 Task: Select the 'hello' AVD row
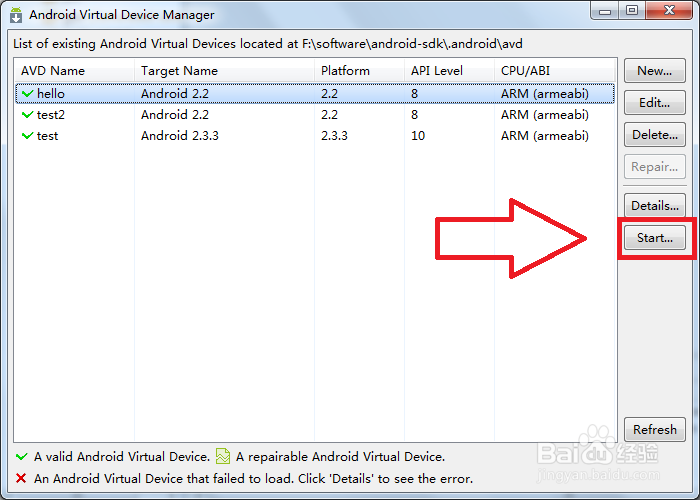(315, 94)
